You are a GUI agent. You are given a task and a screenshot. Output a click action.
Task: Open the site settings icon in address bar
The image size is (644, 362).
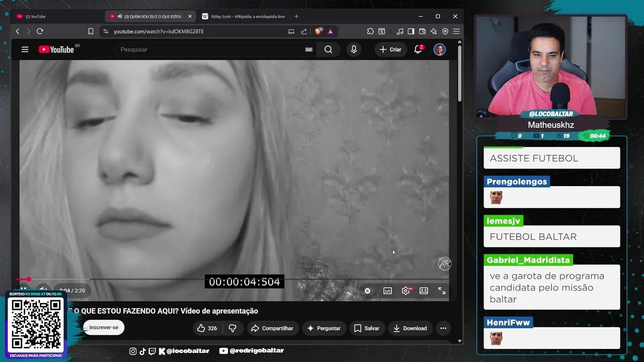(x=105, y=31)
